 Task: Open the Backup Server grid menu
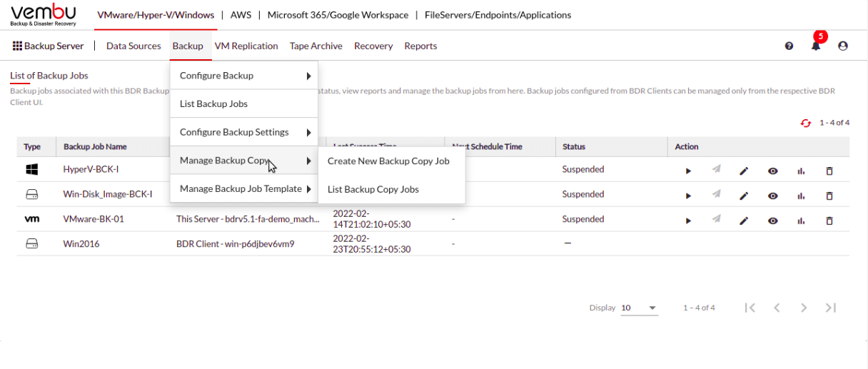click(48, 46)
